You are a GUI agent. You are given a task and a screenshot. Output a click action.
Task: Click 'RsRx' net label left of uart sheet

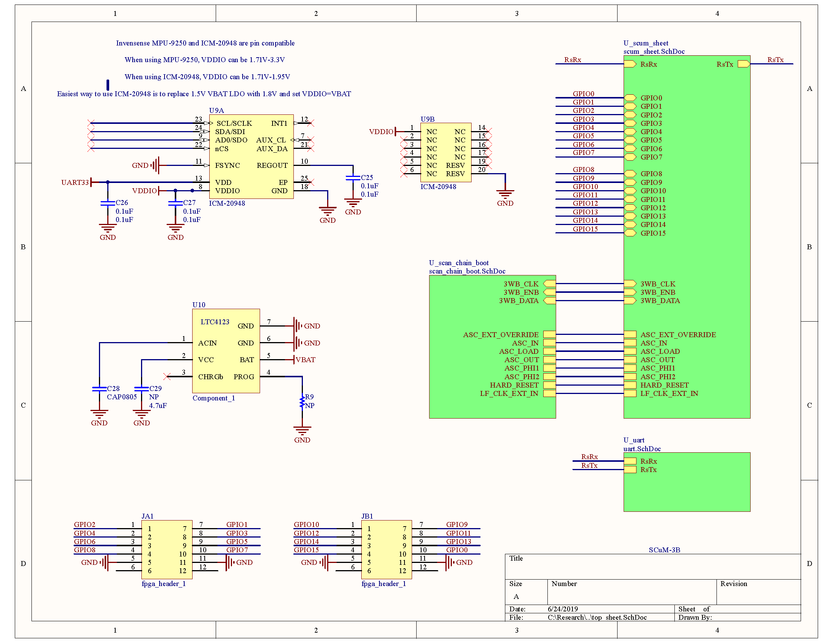click(589, 457)
